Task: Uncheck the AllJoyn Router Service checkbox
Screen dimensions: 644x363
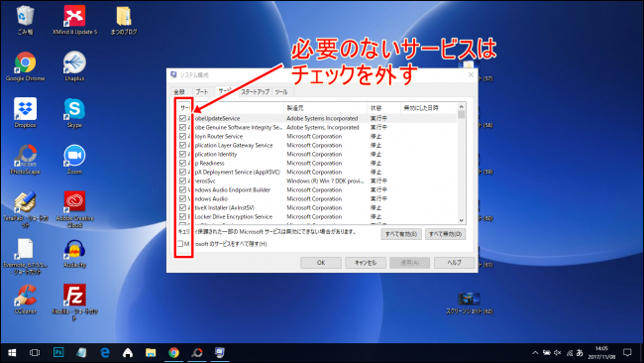Action: pyautogui.click(x=182, y=137)
